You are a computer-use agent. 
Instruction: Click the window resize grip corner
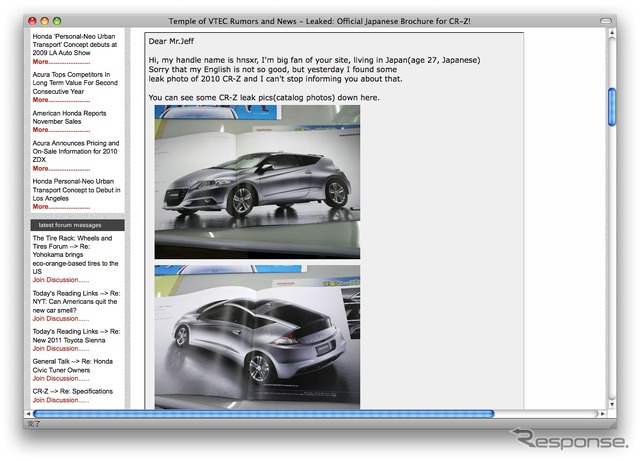pos(612,424)
